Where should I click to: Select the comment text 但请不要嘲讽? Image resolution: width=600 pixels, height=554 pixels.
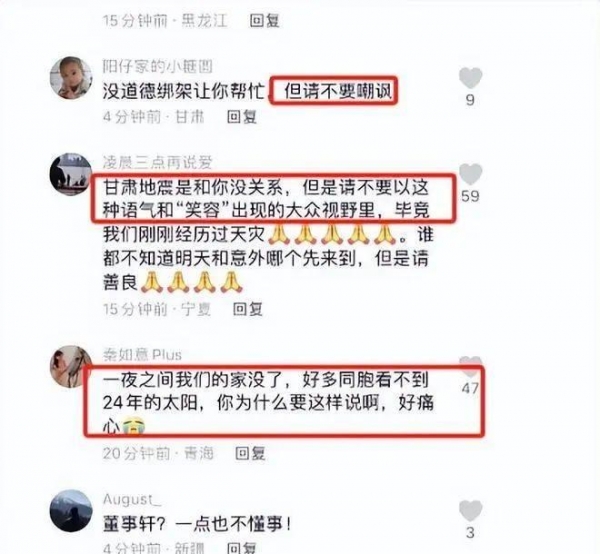click(338, 92)
